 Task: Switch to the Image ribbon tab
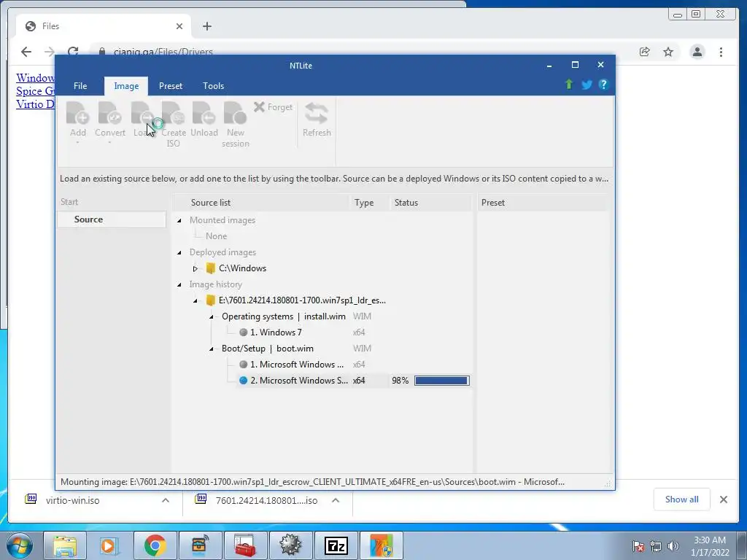(126, 86)
